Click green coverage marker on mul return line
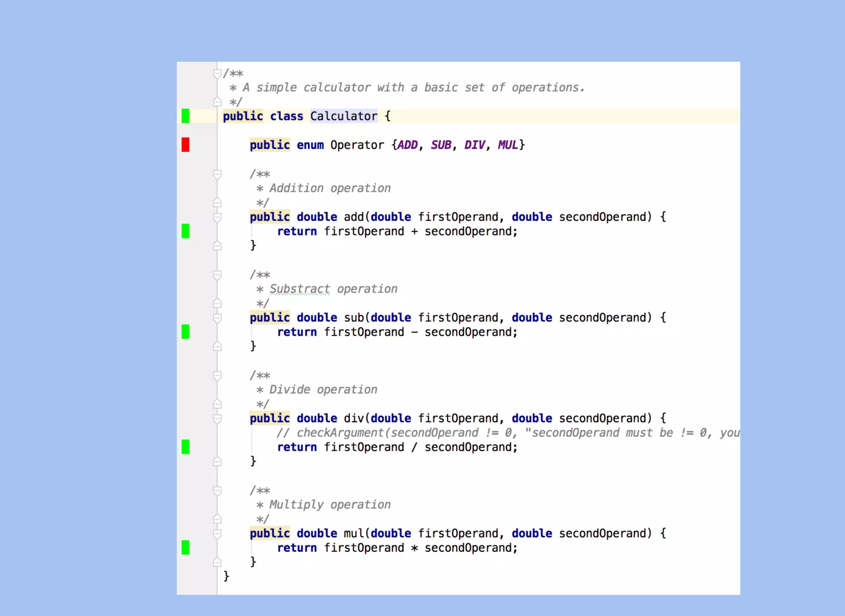Image resolution: width=845 pixels, height=616 pixels. (x=185, y=547)
